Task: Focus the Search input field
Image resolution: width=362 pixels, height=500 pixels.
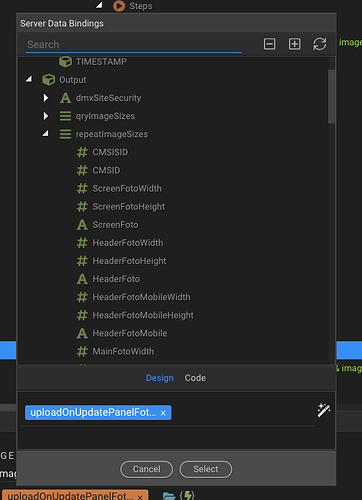Action: [x=134, y=44]
